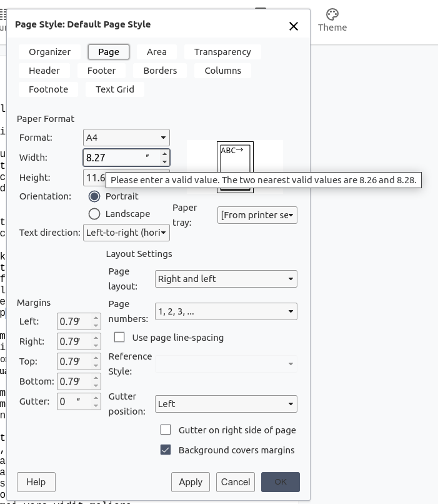
Task: Select Landscape orientation
Action: [x=94, y=214]
